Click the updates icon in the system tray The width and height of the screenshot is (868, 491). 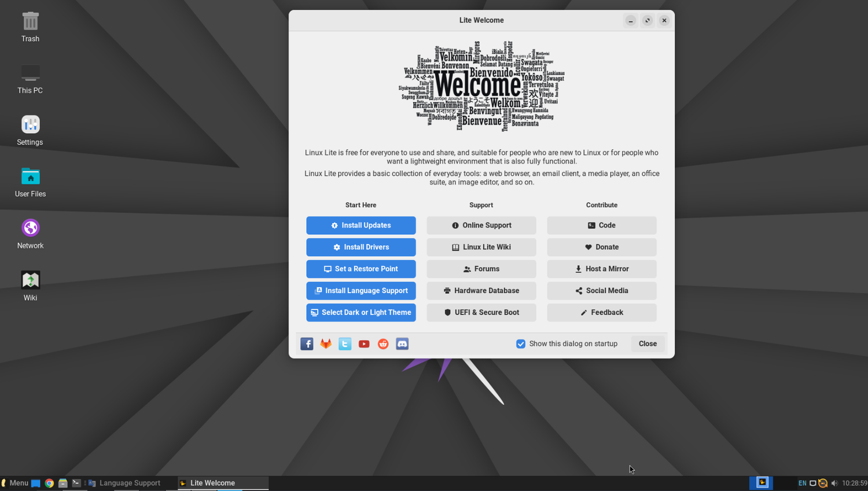(x=823, y=482)
